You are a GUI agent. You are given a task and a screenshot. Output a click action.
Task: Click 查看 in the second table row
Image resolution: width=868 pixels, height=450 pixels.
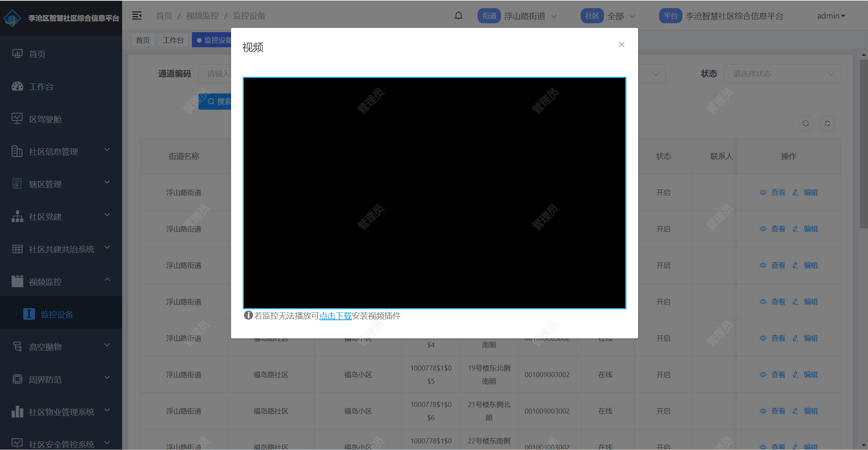(x=773, y=229)
